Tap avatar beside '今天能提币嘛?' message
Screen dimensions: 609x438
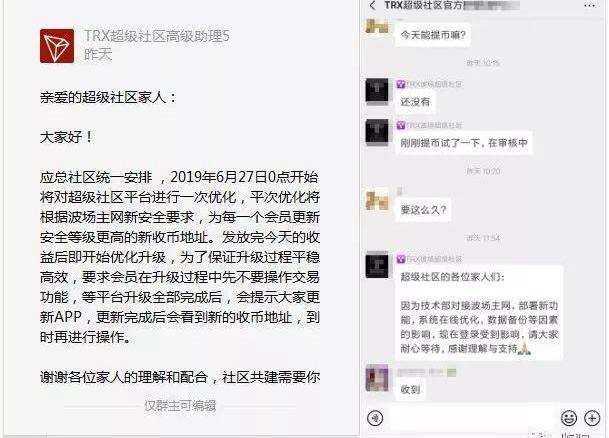377,26
